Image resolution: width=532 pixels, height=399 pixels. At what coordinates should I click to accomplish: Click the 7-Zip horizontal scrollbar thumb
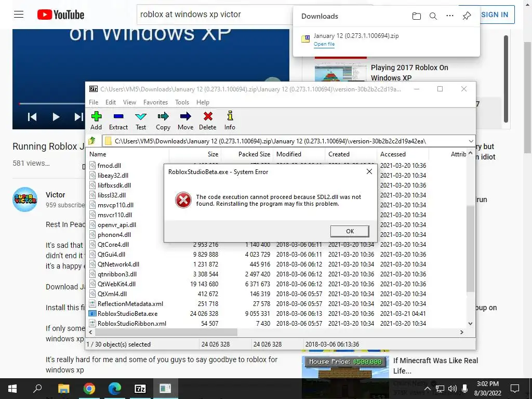[x=165, y=332]
